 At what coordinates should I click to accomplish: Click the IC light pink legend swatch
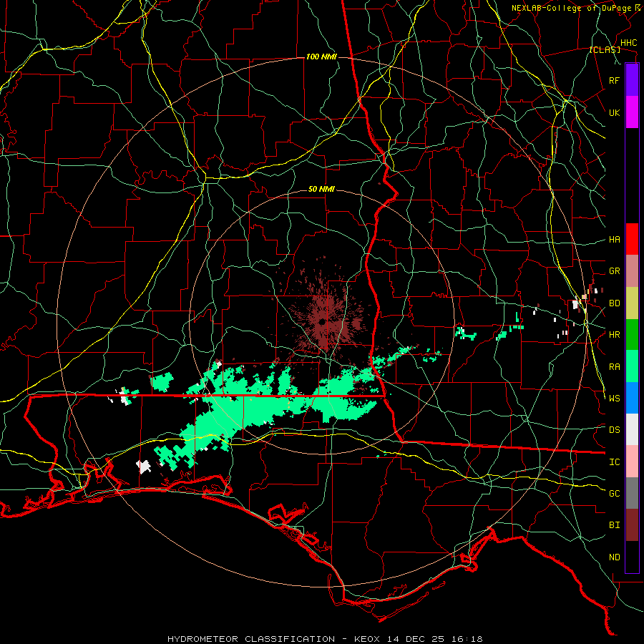pyautogui.click(x=632, y=462)
